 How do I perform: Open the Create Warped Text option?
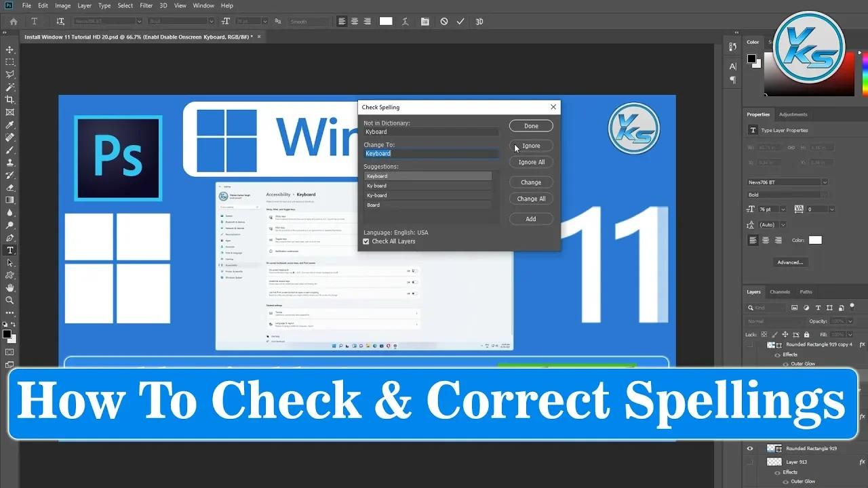point(406,22)
